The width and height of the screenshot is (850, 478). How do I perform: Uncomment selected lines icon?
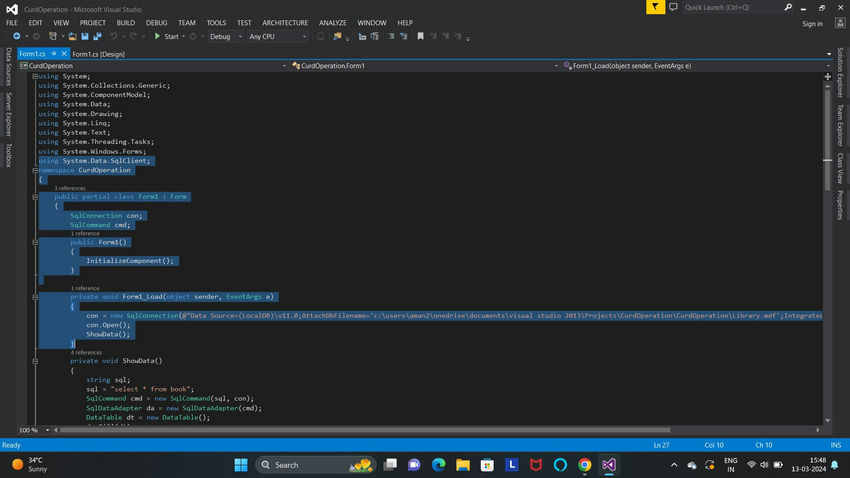[x=404, y=36]
